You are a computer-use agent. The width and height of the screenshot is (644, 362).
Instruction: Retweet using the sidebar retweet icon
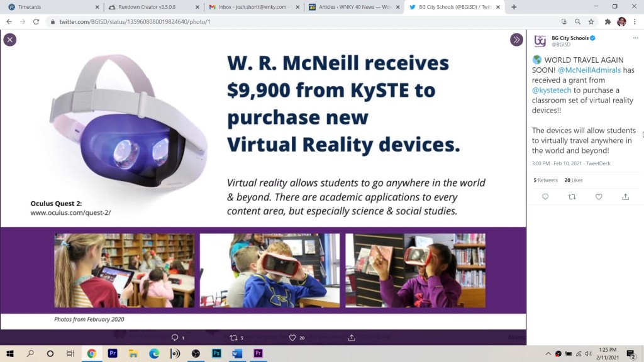(572, 197)
